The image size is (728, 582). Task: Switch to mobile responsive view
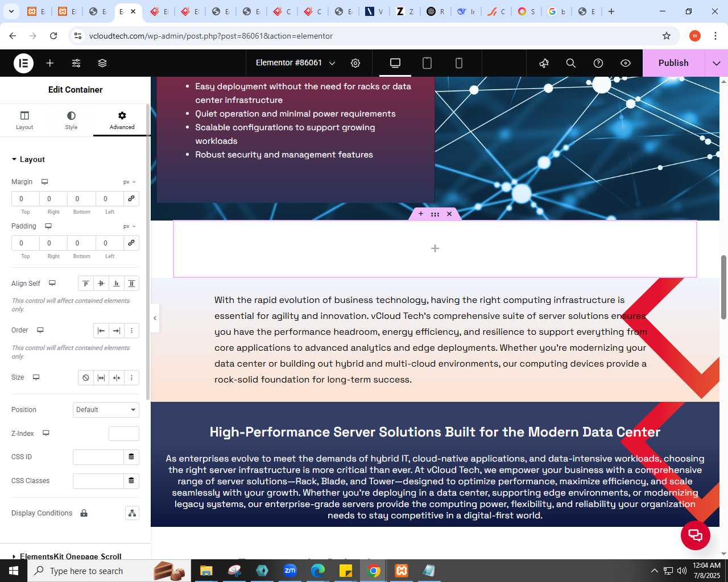click(x=459, y=63)
